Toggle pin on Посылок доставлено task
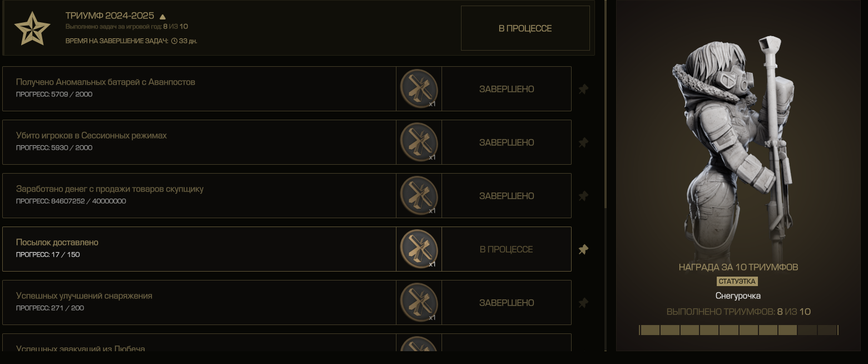 pyautogui.click(x=583, y=249)
